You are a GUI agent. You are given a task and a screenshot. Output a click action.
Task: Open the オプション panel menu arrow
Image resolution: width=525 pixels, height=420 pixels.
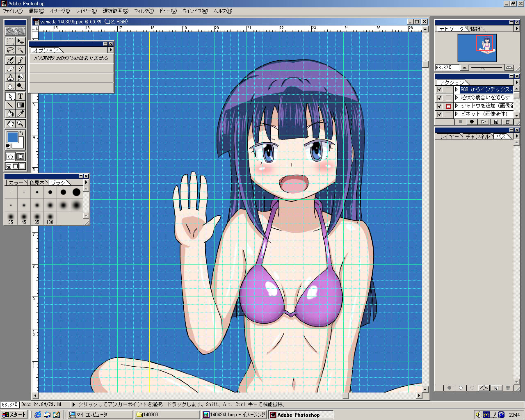tap(110, 50)
